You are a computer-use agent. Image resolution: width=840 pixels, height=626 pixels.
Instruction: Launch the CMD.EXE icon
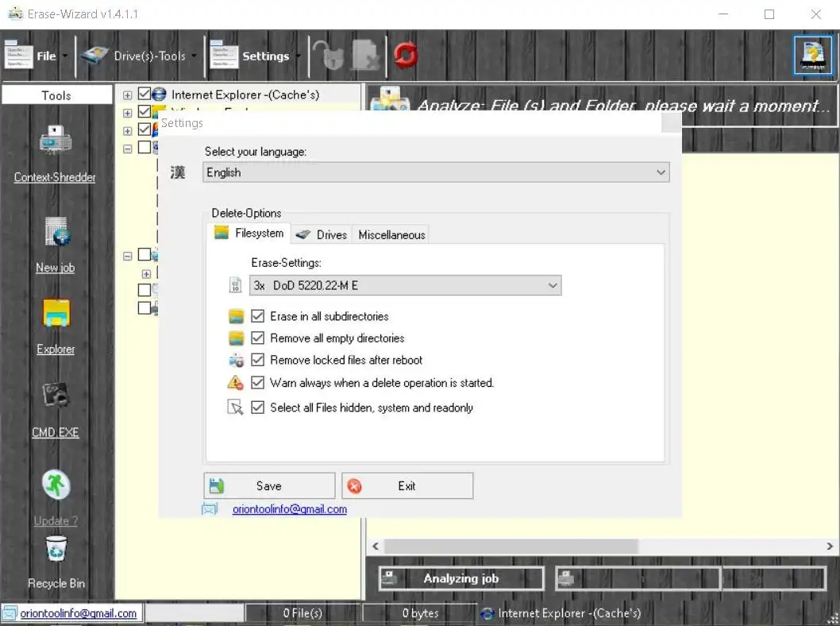[56, 395]
